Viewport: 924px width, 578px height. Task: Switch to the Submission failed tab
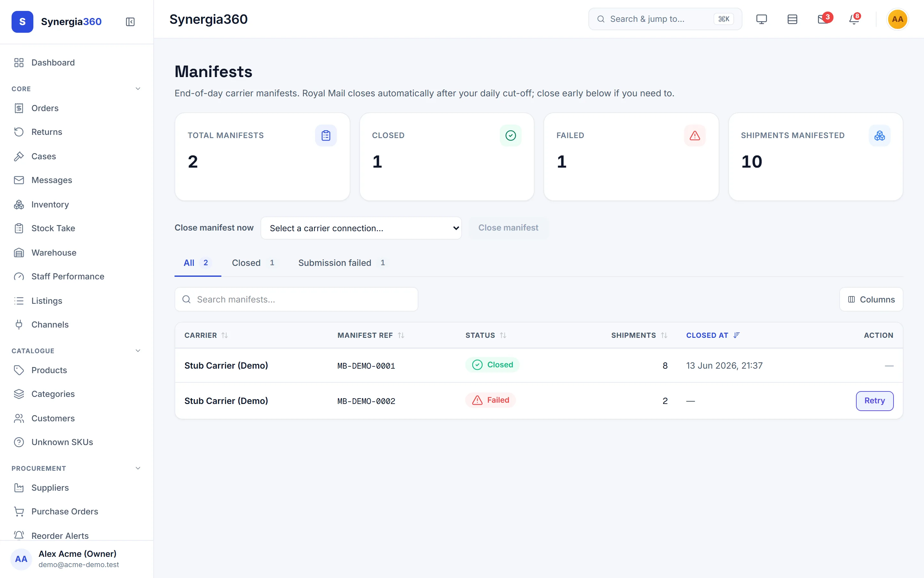tap(343, 263)
